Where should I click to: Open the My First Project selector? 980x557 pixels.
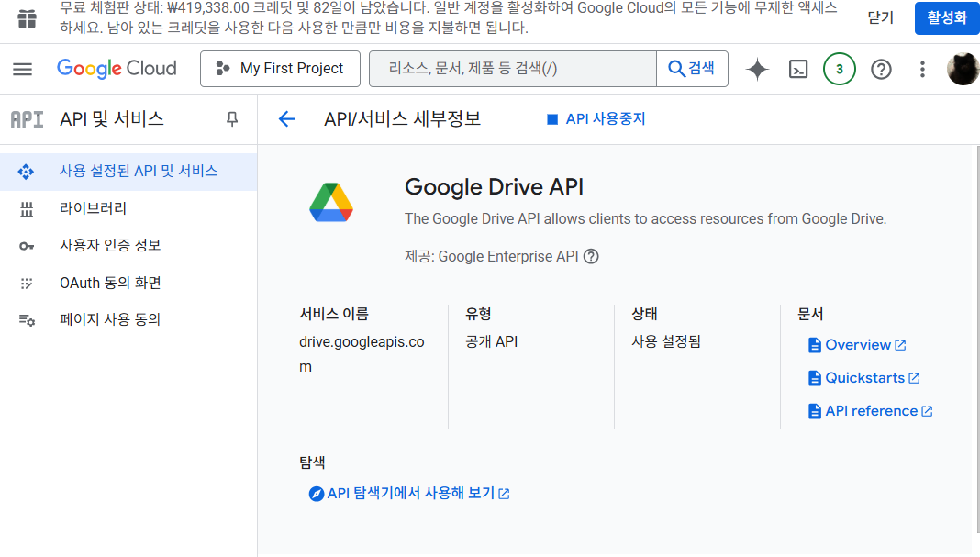(280, 69)
